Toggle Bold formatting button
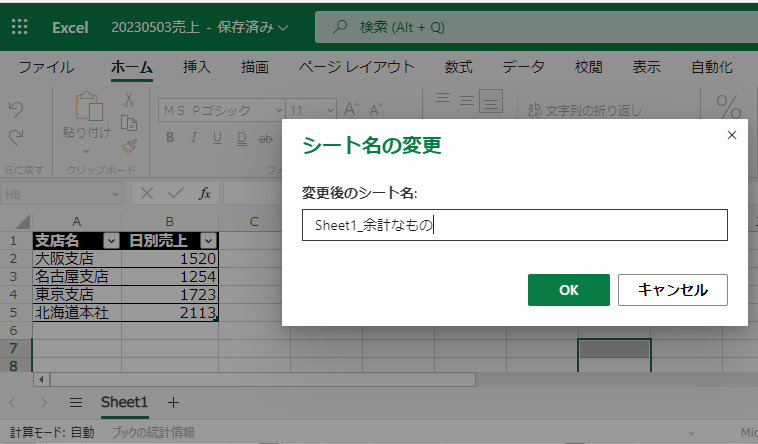The width and height of the screenshot is (758, 444). [170, 138]
